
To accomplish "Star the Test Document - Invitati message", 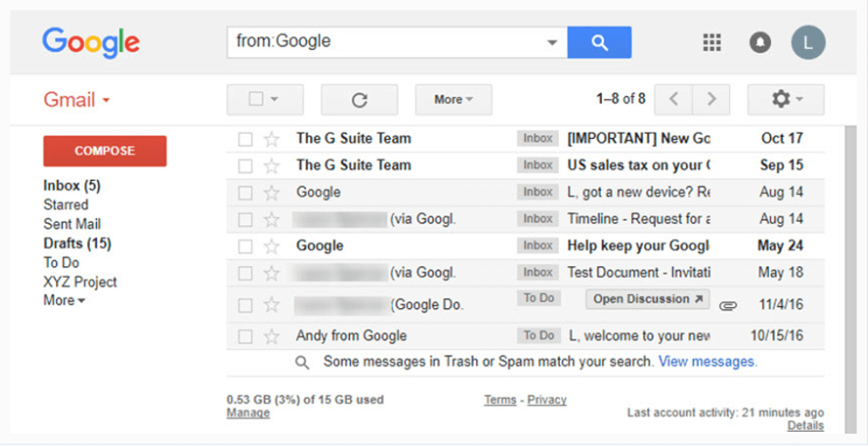I will [272, 273].
